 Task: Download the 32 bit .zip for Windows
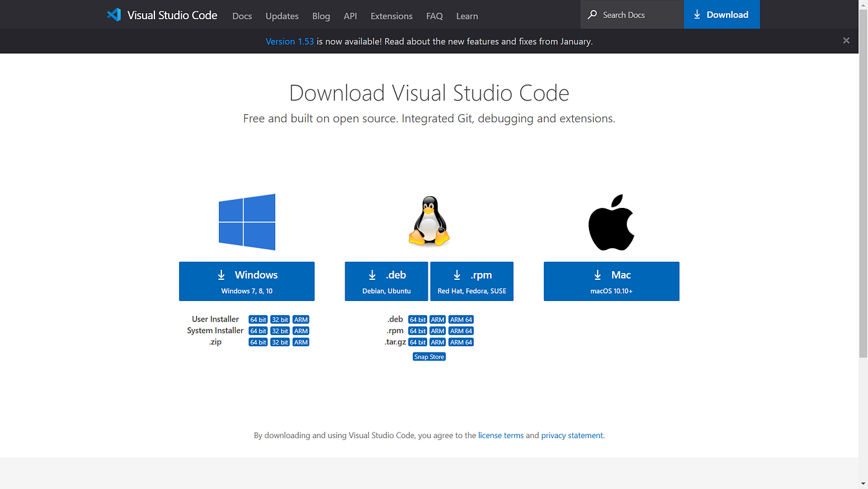point(280,342)
